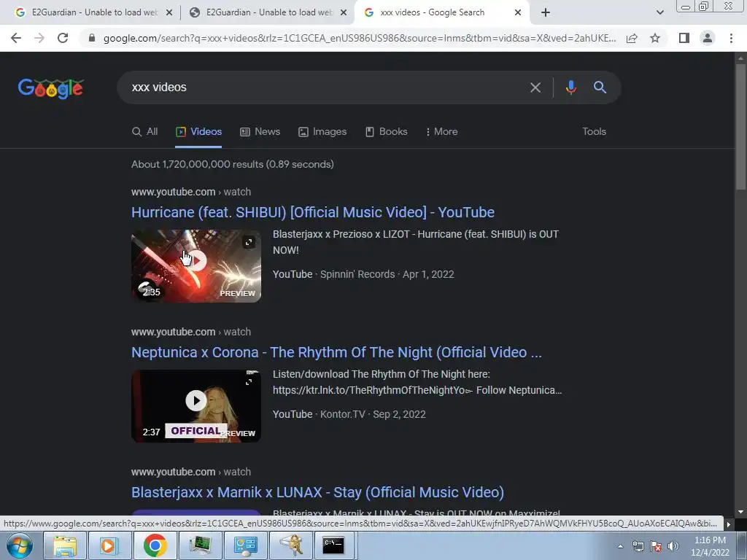Image resolution: width=747 pixels, height=560 pixels.
Task: Select the News search filter
Action: [x=260, y=131]
